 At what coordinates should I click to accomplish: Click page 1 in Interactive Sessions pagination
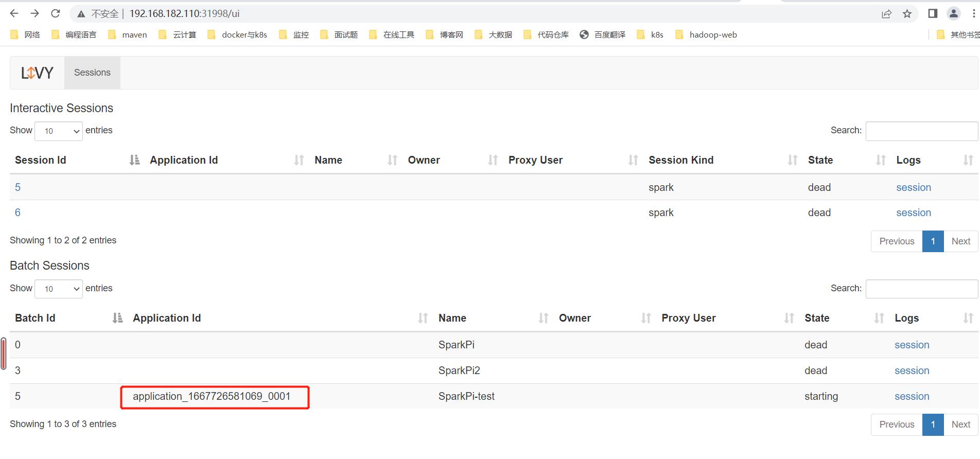pyautogui.click(x=933, y=241)
